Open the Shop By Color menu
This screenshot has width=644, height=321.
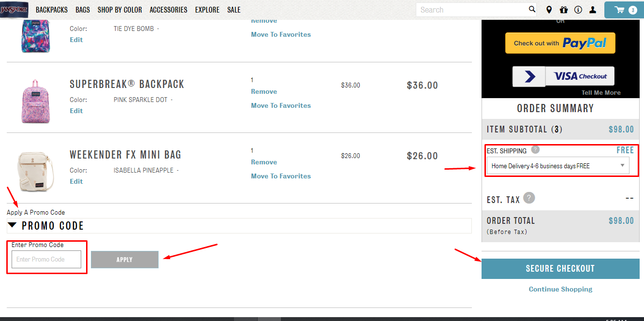pos(120,10)
